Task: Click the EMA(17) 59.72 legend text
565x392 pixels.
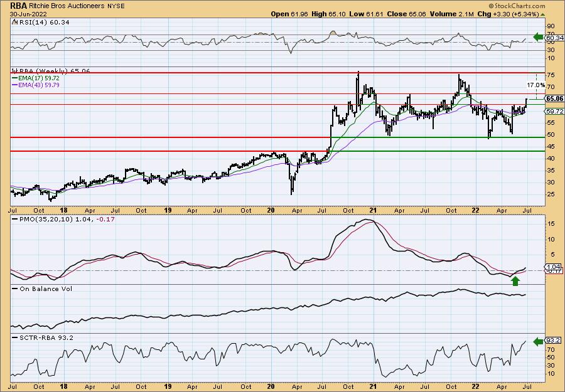Action: pos(40,78)
